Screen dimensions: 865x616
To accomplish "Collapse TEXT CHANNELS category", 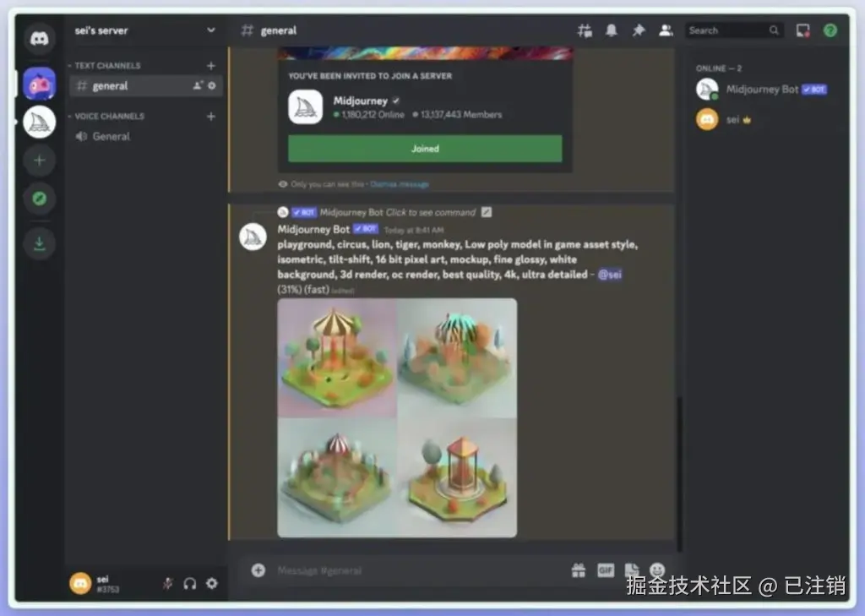I will (x=107, y=66).
